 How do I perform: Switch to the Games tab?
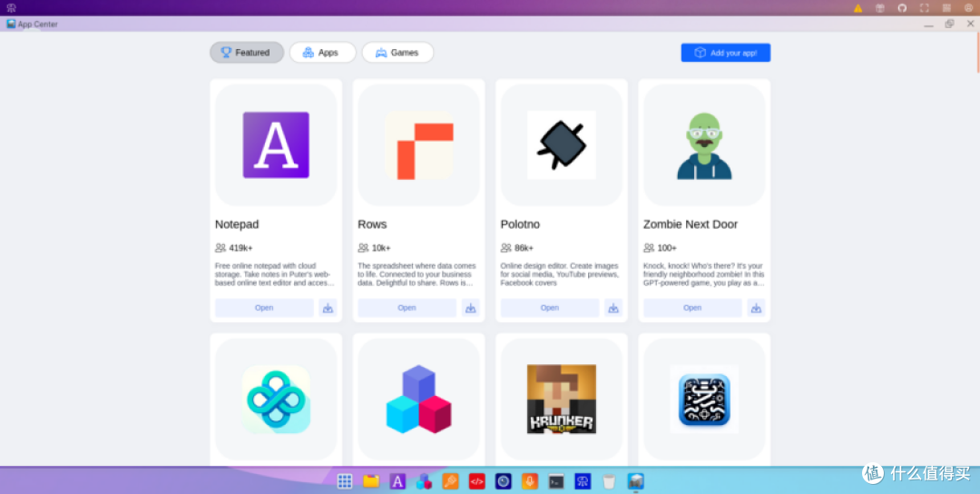click(397, 53)
